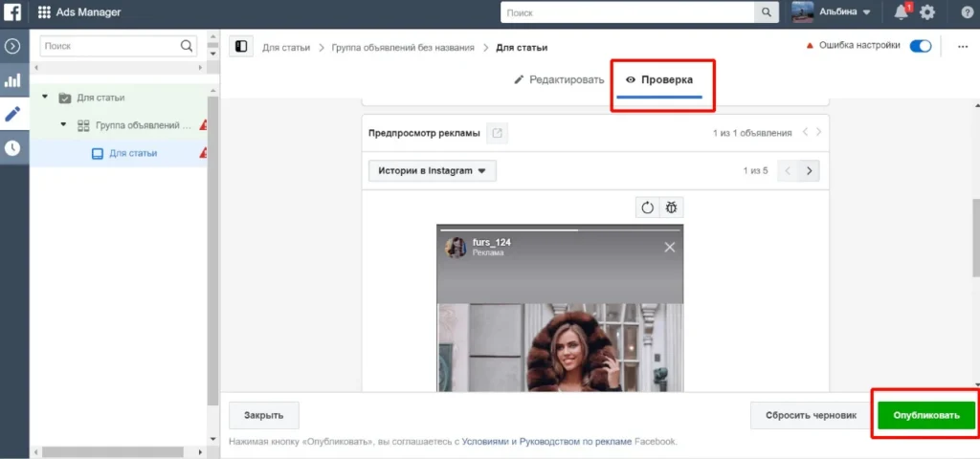Click the Facebook logo icon
This screenshot has height=459, width=980.
pos(12,11)
